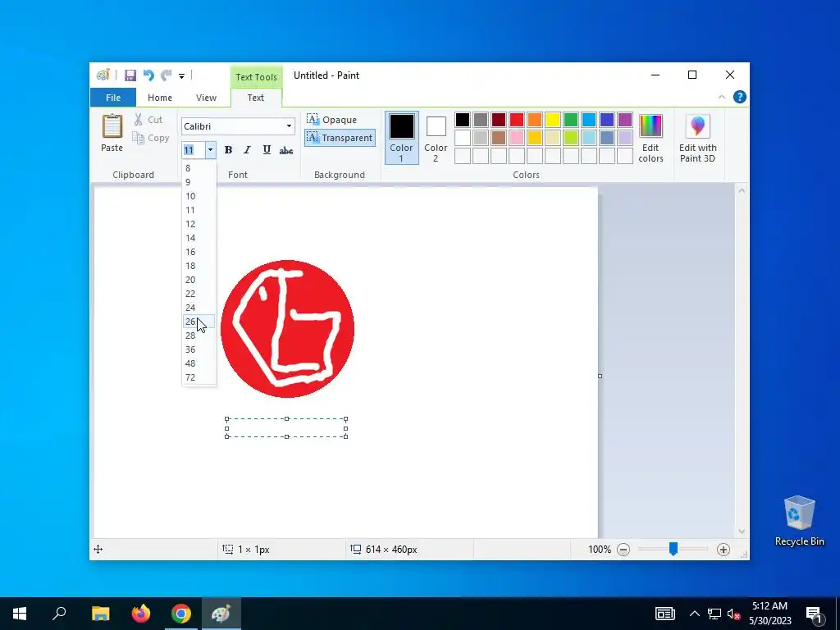Click the Text Tools contextual tab header
Viewport: 840px width, 630px height.
(256, 76)
